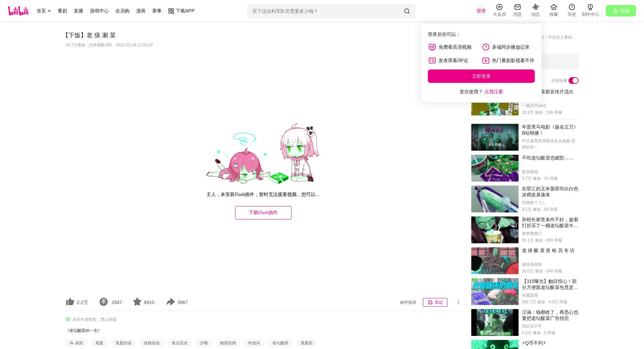The height and width of the screenshot is (349, 644).
Task: Toggle the 自动连播 switch
Action: (x=573, y=81)
